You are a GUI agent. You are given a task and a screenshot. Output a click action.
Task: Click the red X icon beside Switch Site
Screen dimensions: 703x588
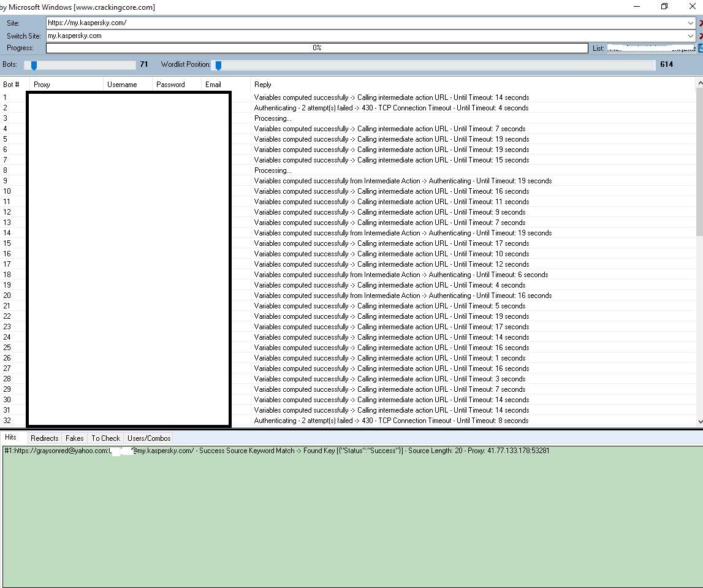tap(701, 36)
